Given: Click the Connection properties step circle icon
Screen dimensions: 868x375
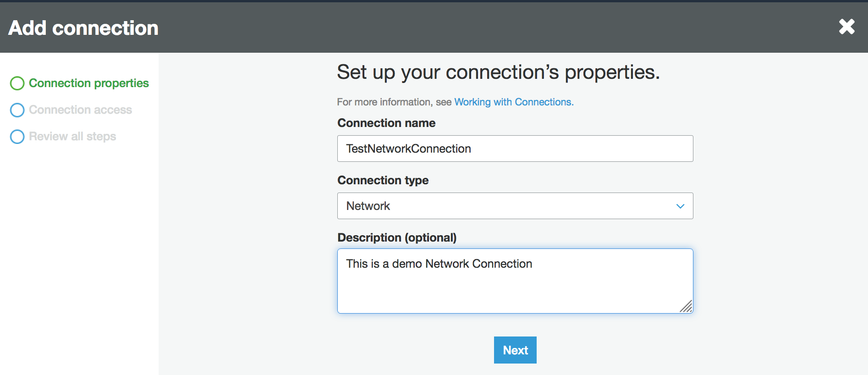Looking at the screenshot, I should [17, 83].
